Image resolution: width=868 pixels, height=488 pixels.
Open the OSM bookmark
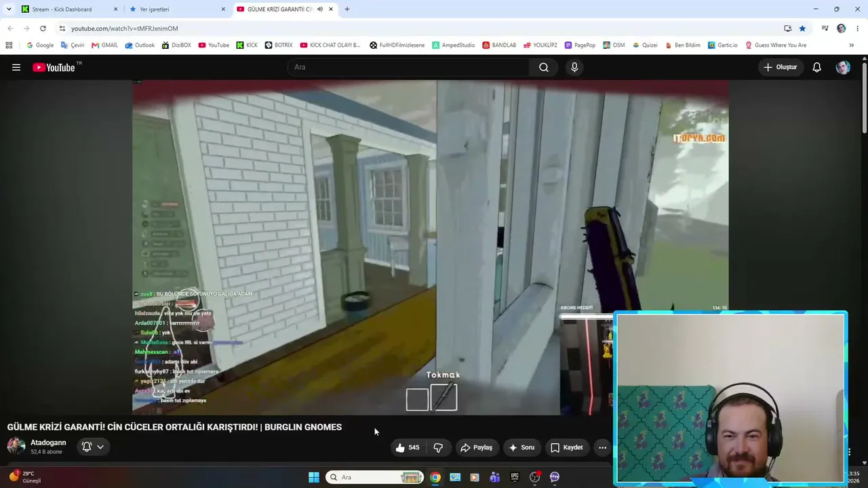(613, 45)
